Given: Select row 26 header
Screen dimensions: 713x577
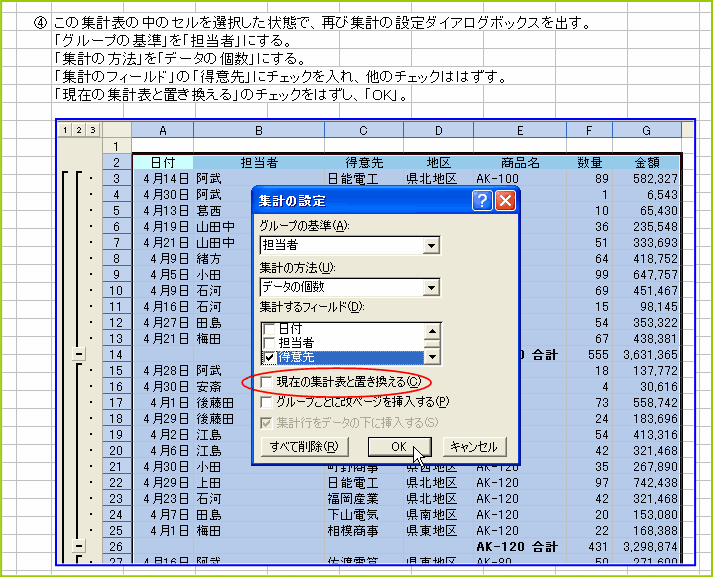Looking at the screenshot, I should (116, 546).
